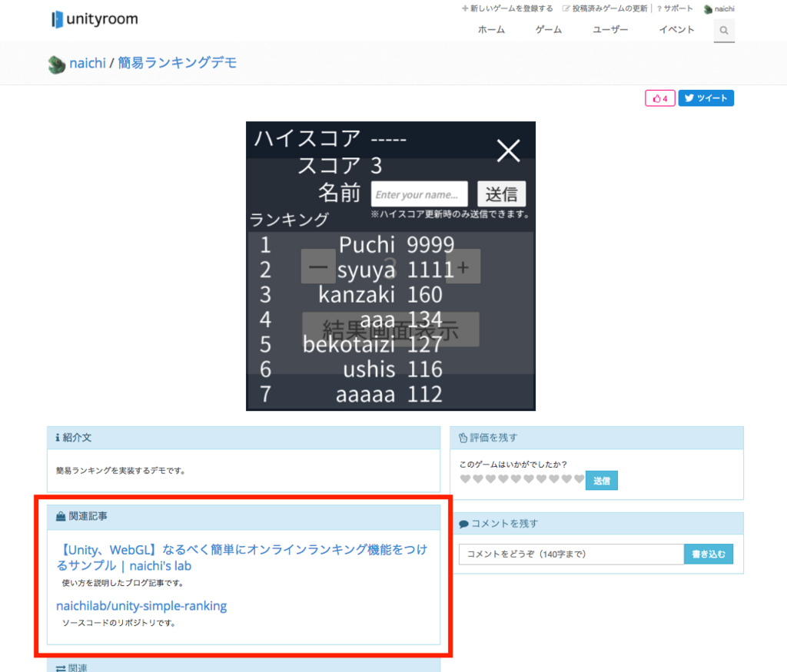
Task: Open the ホーム menu item
Action: point(491,30)
